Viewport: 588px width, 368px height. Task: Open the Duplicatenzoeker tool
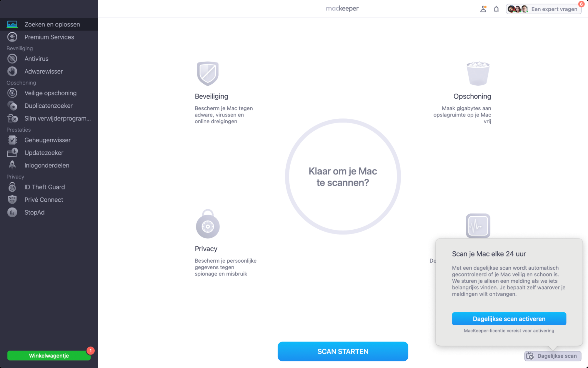[49, 106]
